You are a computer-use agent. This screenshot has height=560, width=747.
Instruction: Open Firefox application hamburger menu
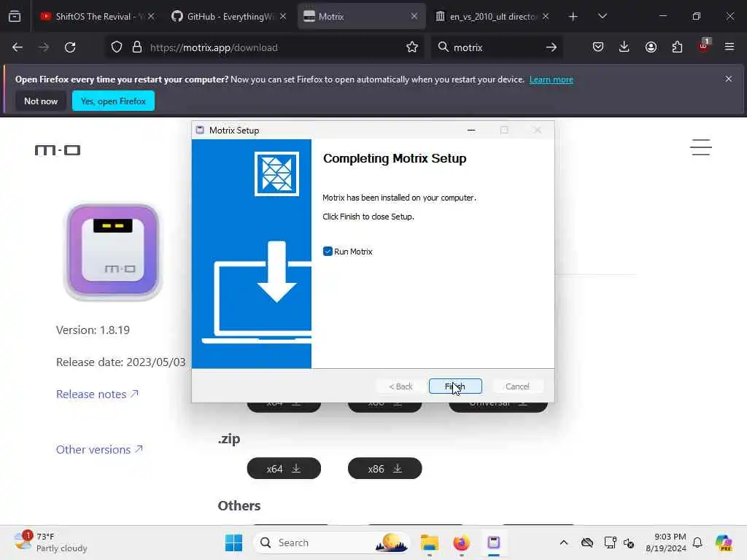[729, 47]
